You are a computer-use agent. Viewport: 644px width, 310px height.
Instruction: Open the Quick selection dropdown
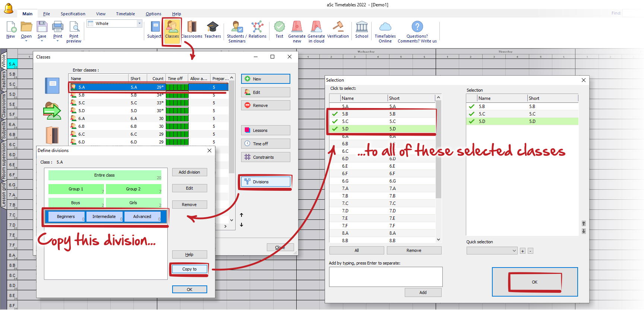pyautogui.click(x=492, y=251)
